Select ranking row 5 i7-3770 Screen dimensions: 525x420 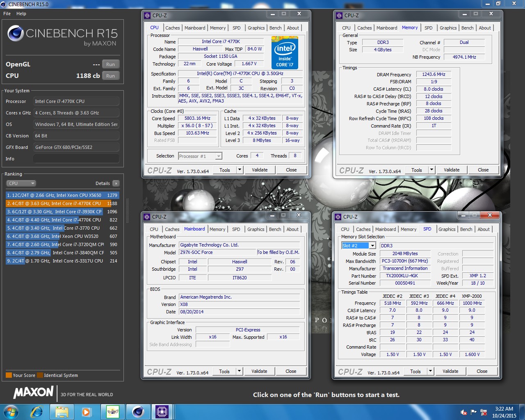point(62,228)
